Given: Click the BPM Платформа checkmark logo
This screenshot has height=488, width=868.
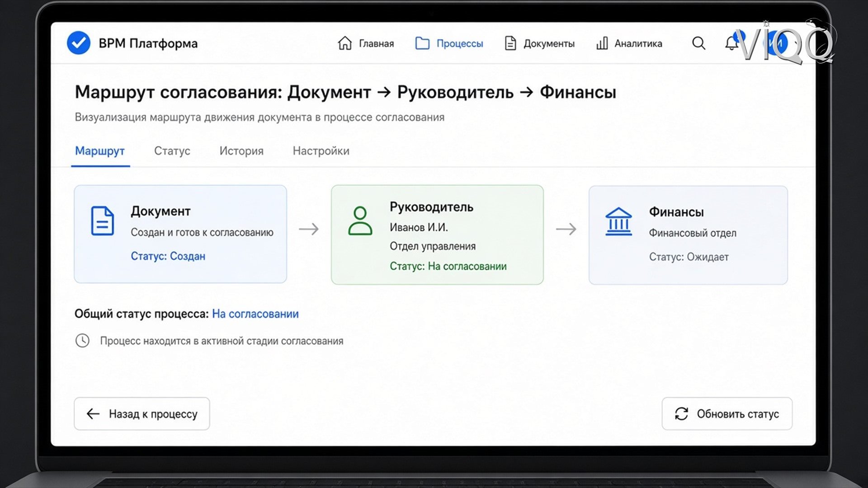Looking at the screenshot, I should click(78, 43).
